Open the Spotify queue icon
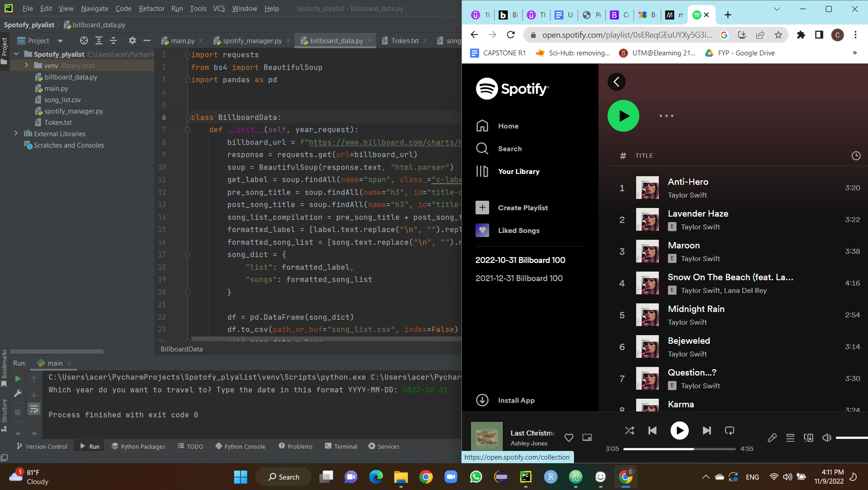 790,438
